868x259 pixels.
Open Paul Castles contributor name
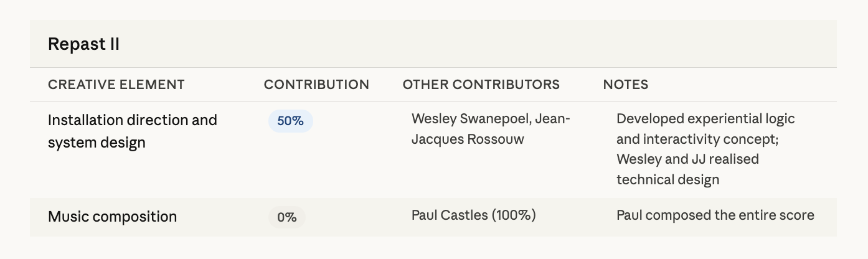point(450,215)
